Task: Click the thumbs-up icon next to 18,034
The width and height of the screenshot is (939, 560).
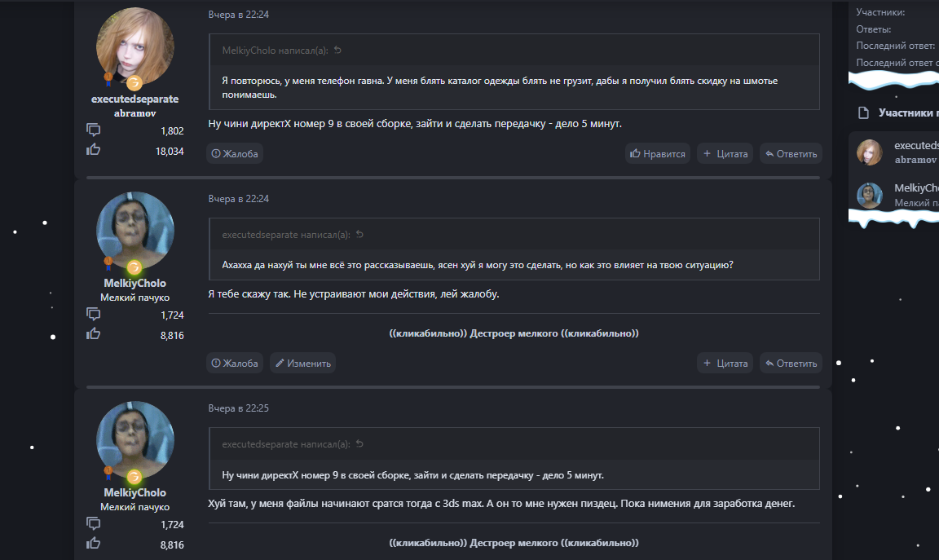Action: pyautogui.click(x=93, y=149)
